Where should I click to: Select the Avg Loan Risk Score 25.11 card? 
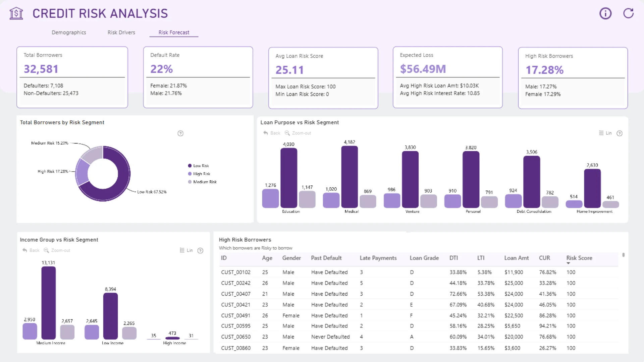323,78
